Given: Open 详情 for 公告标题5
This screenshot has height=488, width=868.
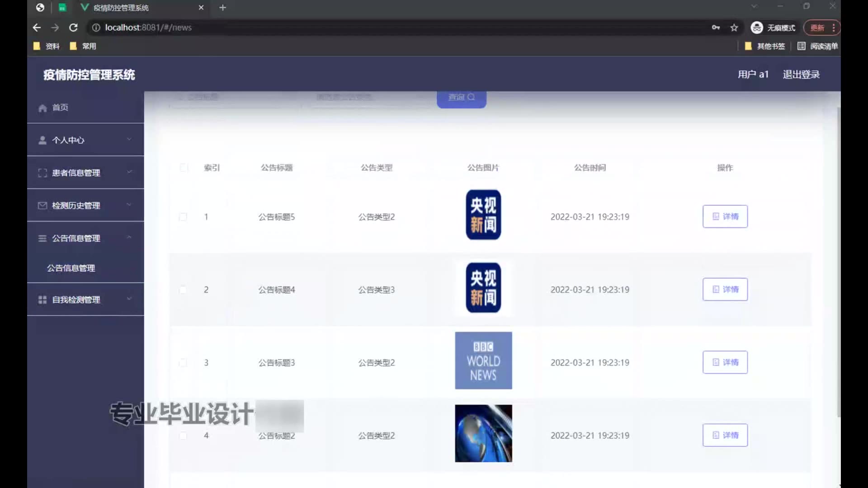Looking at the screenshot, I should 725,216.
